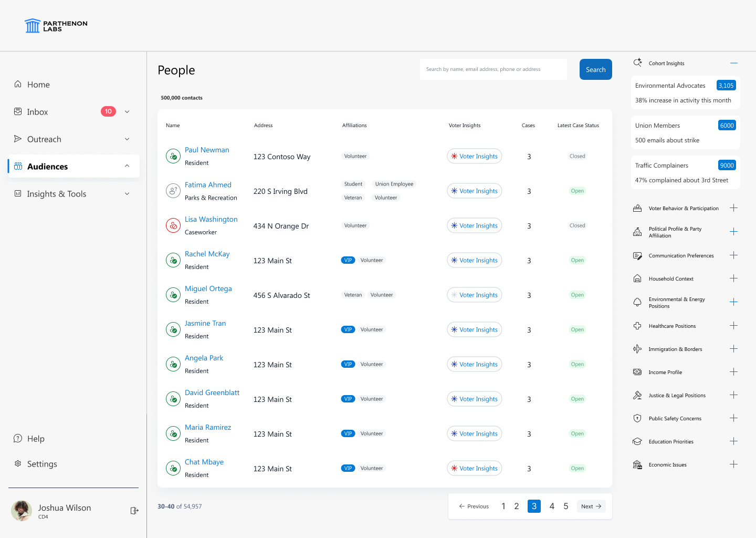Image resolution: width=756 pixels, height=538 pixels.
Task: Click the log out icon beside Joshua Wilson
Action: (134, 511)
